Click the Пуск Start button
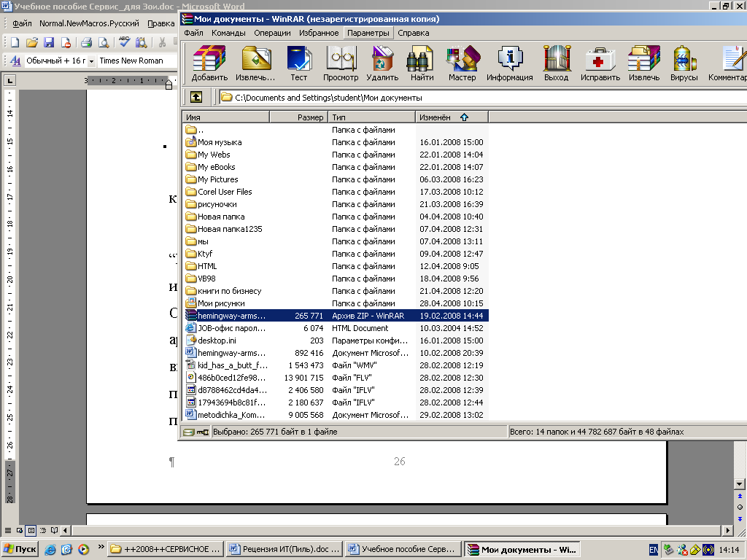 20,549
